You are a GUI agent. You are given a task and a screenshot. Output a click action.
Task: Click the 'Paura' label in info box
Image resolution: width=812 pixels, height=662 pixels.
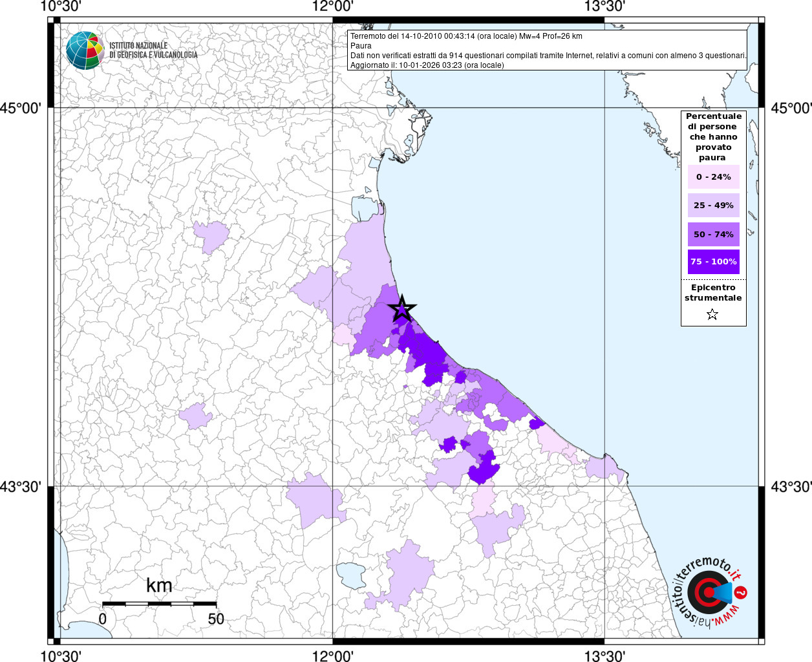click(x=361, y=46)
